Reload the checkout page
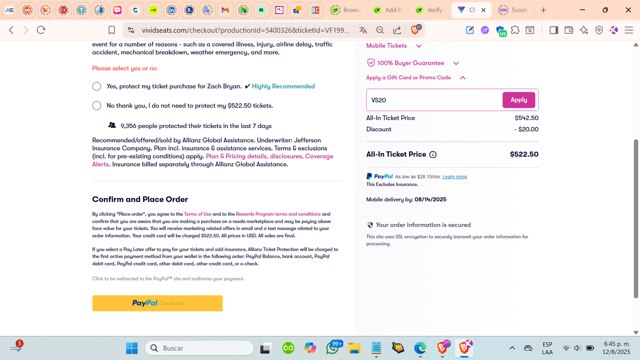The image size is (640, 360). pyautogui.click(x=41, y=30)
